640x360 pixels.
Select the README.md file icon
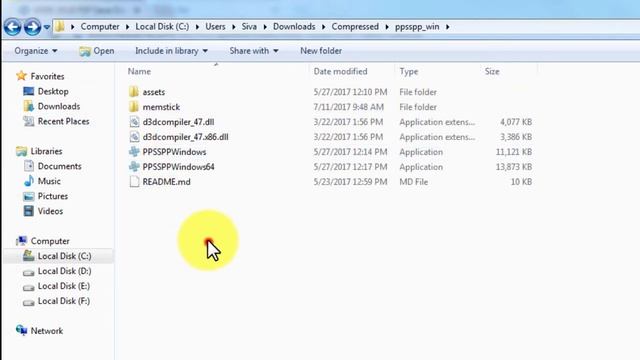134,182
